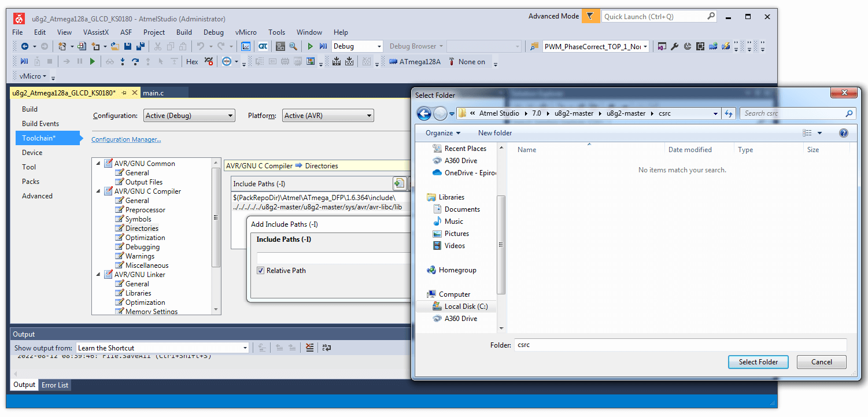This screenshot has height=417, width=868.
Task: Toggle the Relative Path checkbox
Action: click(x=261, y=270)
